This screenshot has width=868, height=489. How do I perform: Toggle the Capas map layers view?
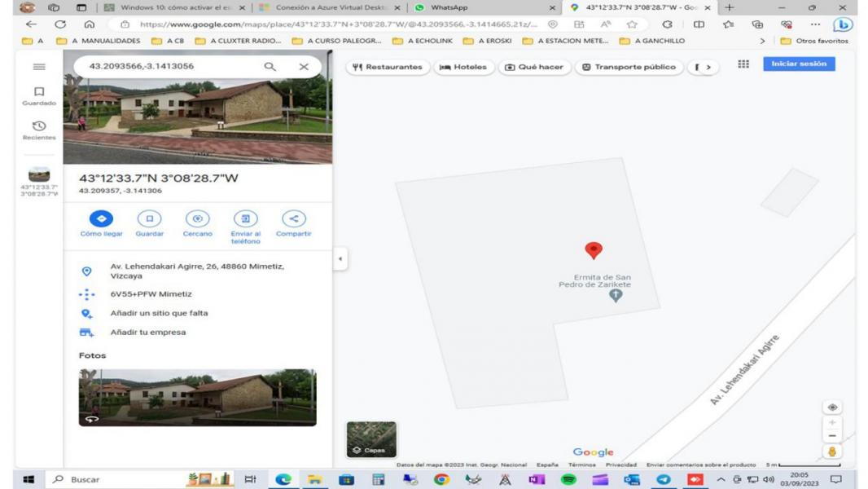pos(371,439)
